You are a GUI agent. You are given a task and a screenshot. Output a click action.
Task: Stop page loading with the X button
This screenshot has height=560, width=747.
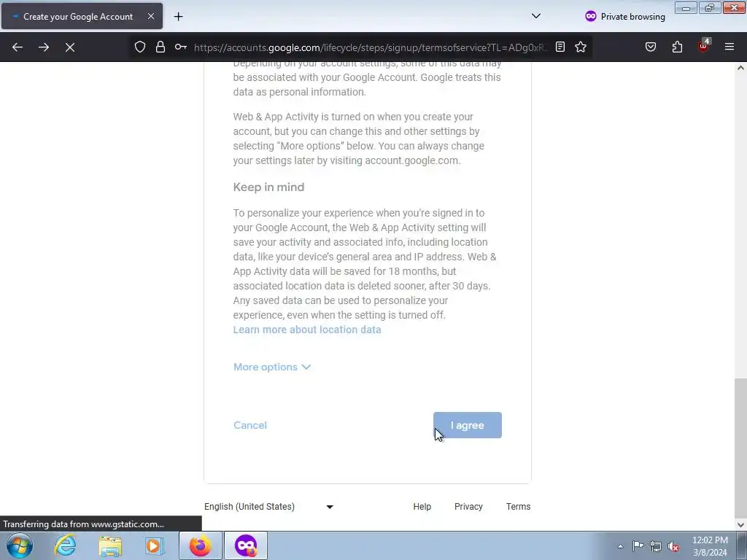pyautogui.click(x=70, y=47)
